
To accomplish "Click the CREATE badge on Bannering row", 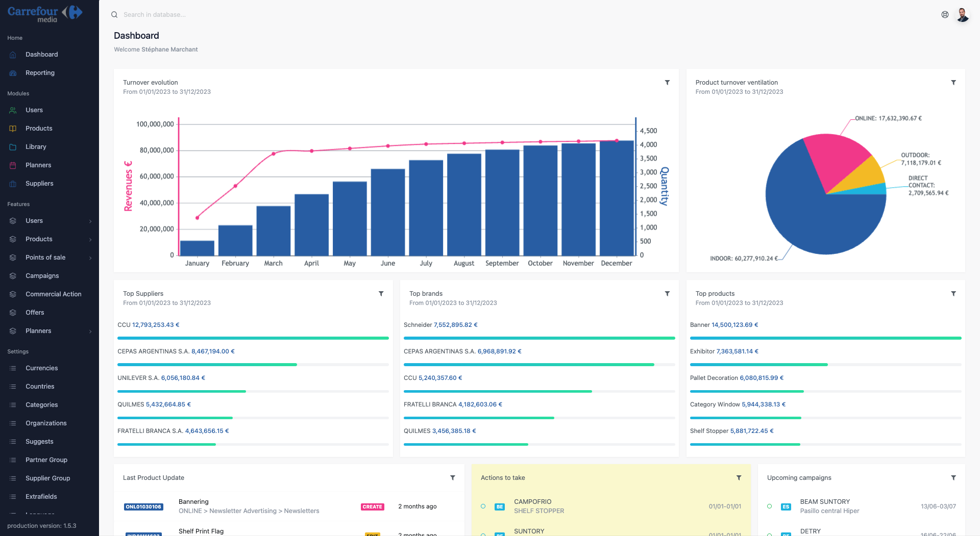I will click(372, 507).
